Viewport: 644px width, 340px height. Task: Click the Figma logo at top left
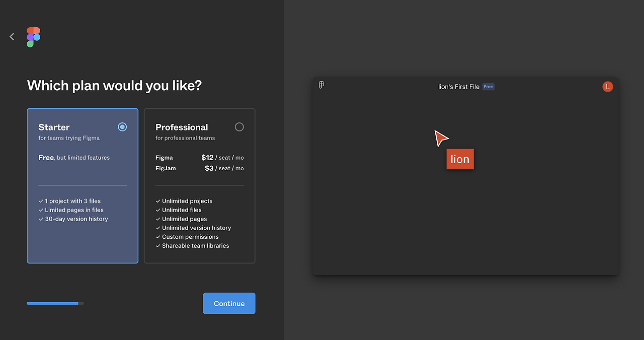34,37
